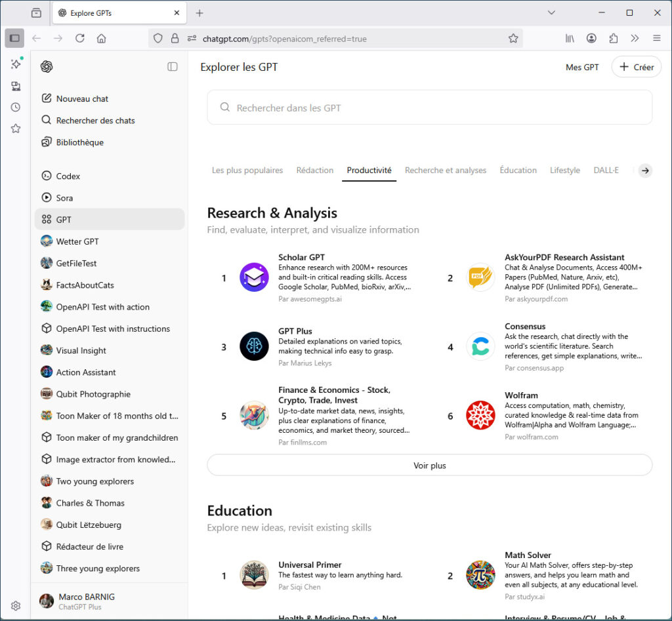Collapse the ChatGPT sidebar panel
The height and width of the screenshot is (621, 672).
[173, 66]
